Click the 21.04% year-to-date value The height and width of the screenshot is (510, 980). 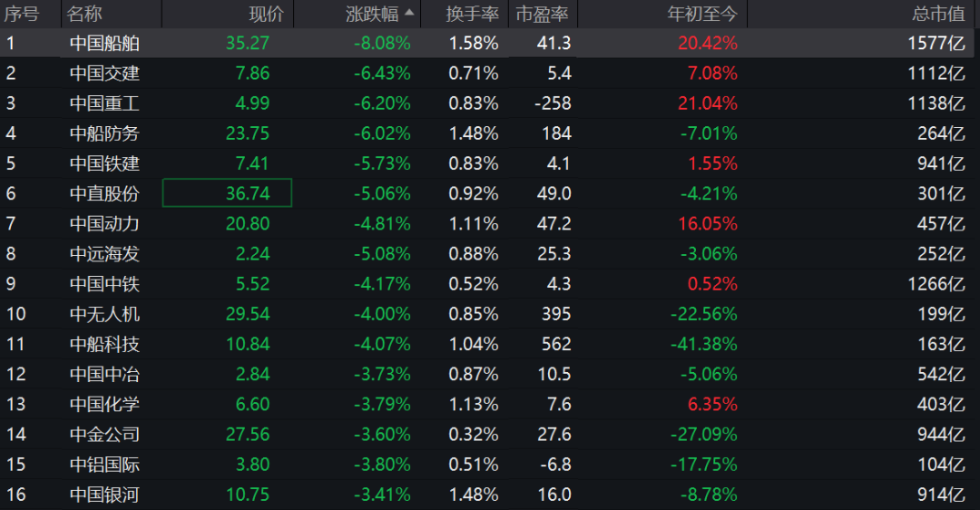point(708,103)
